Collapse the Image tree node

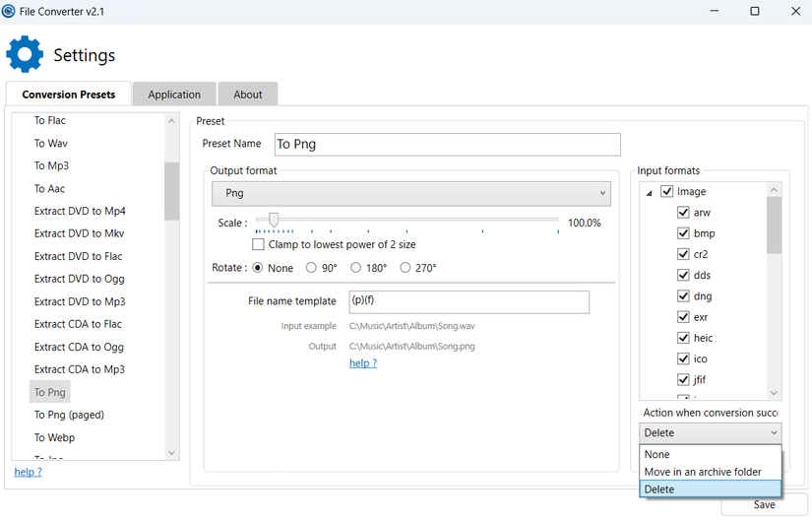coord(650,193)
